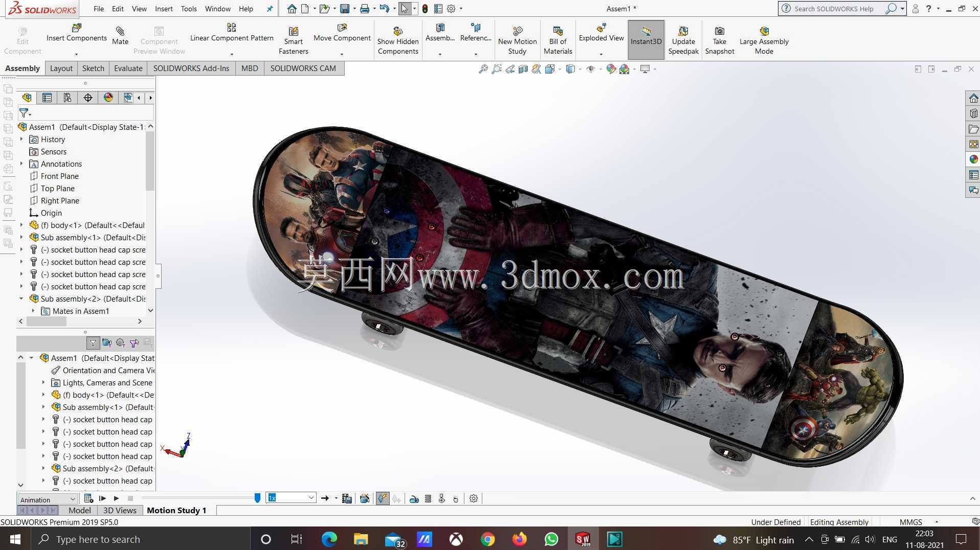Take a Snapshot of the assembly
Image resolution: width=980 pixels, height=550 pixels.
tap(719, 41)
